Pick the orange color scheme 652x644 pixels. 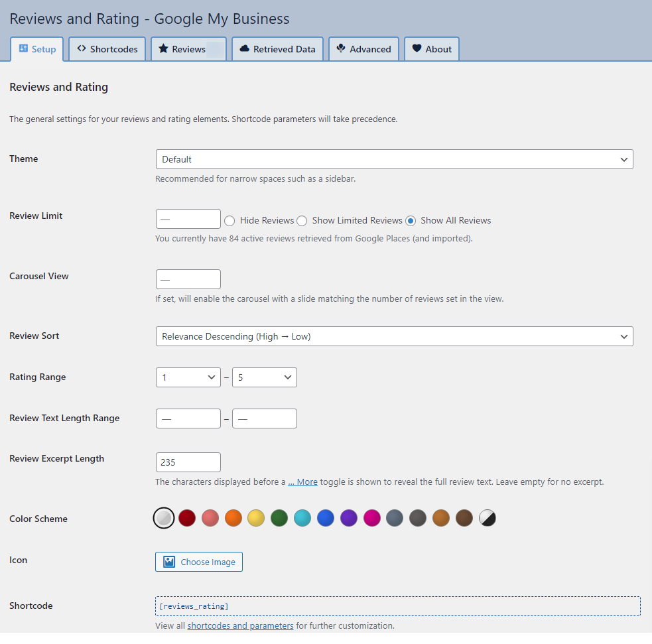tap(233, 518)
